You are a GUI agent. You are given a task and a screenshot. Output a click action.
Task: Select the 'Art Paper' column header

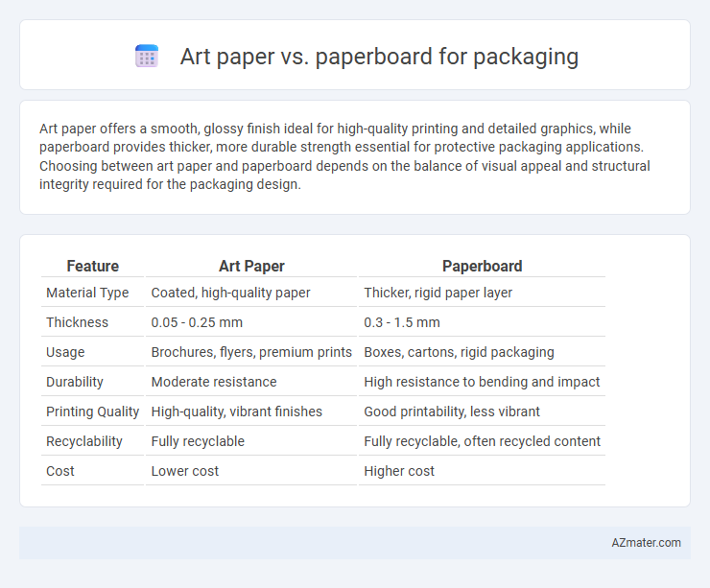click(x=251, y=266)
